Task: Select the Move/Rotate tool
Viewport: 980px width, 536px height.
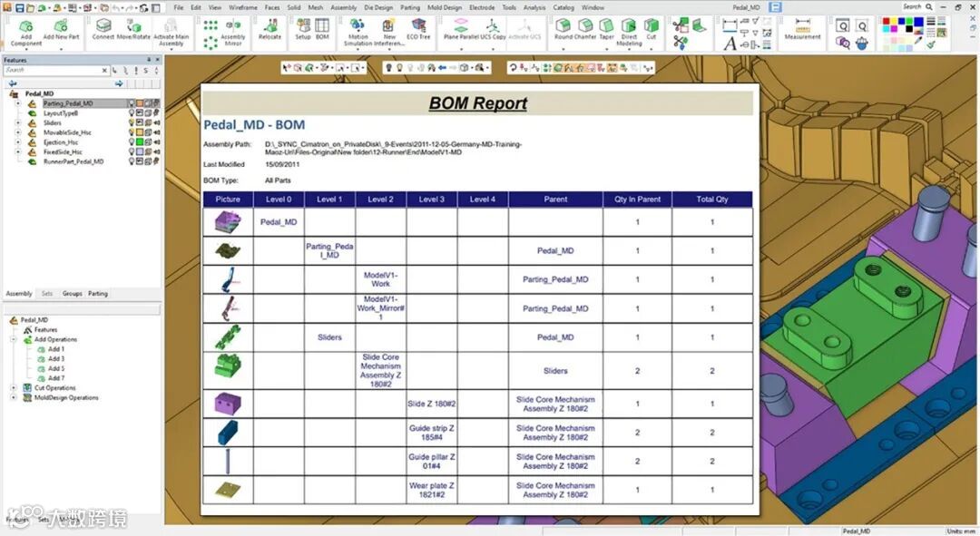Action: 133,29
